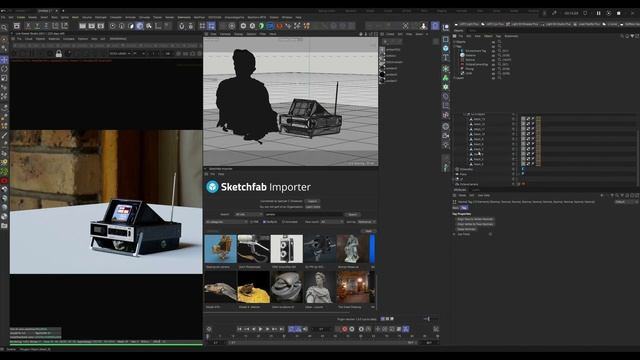This screenshot has height=360, width=640.
Task: Select the blue background model thumbnail
Action: 221,249
